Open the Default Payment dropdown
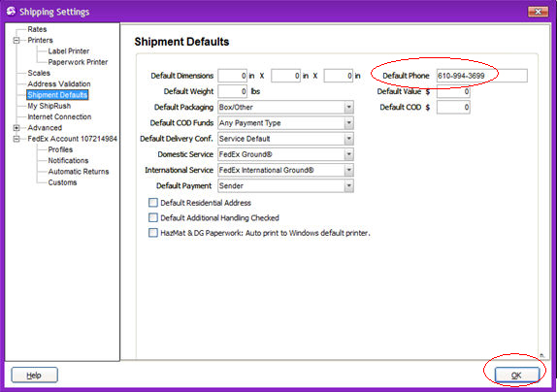 pos(348,185)
